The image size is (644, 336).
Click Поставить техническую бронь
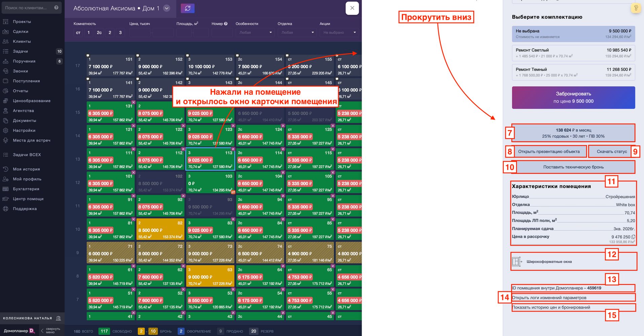point(573,167)
